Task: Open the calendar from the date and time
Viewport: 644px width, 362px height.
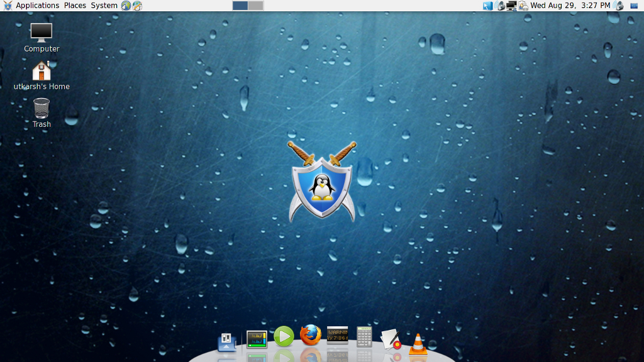Action: click(x=570, y=5)
